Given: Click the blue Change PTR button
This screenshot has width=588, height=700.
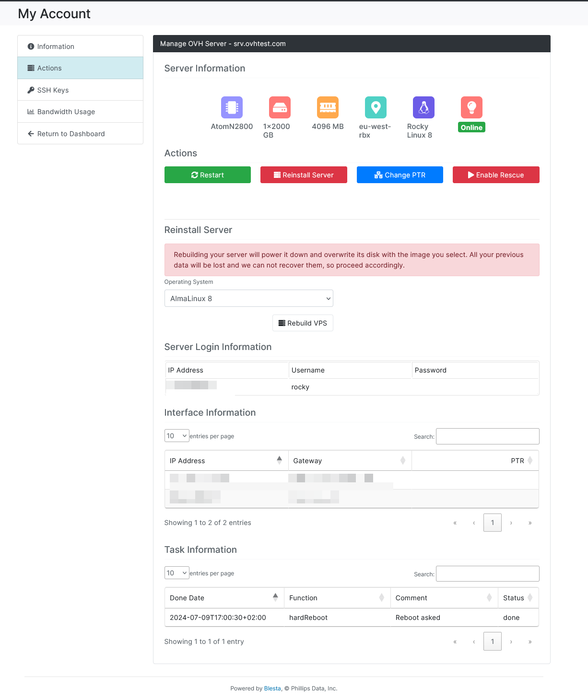Looking at the screenshot, I should tap(400, 175).
